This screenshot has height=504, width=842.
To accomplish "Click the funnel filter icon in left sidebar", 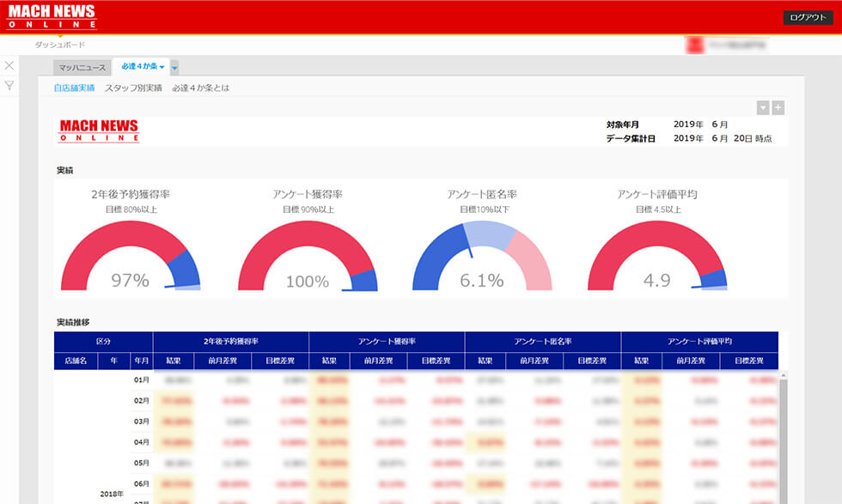I will pos(9,82).
